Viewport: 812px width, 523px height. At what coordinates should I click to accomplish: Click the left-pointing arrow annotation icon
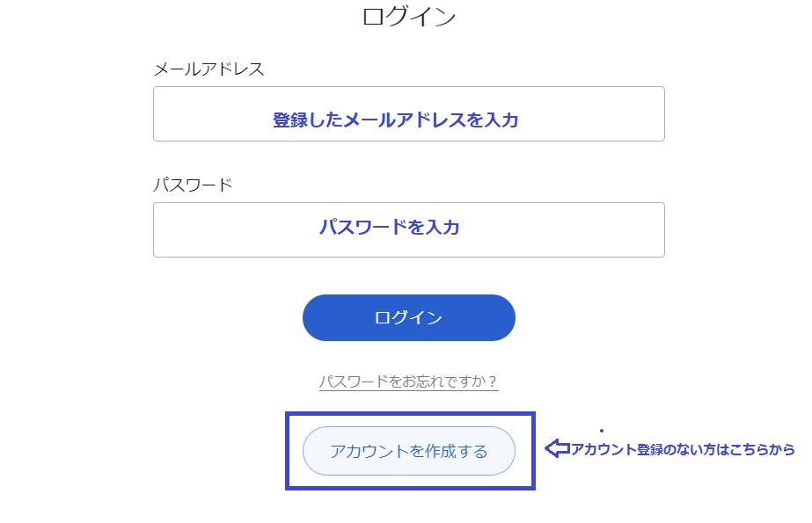pos(557,449)
